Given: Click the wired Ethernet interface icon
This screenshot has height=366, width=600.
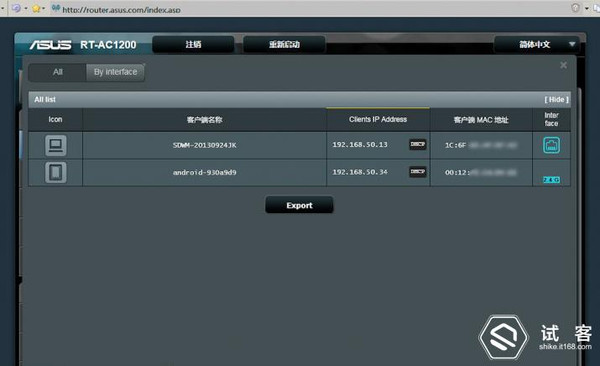Looking at the screenshot, I should [551, 145].
